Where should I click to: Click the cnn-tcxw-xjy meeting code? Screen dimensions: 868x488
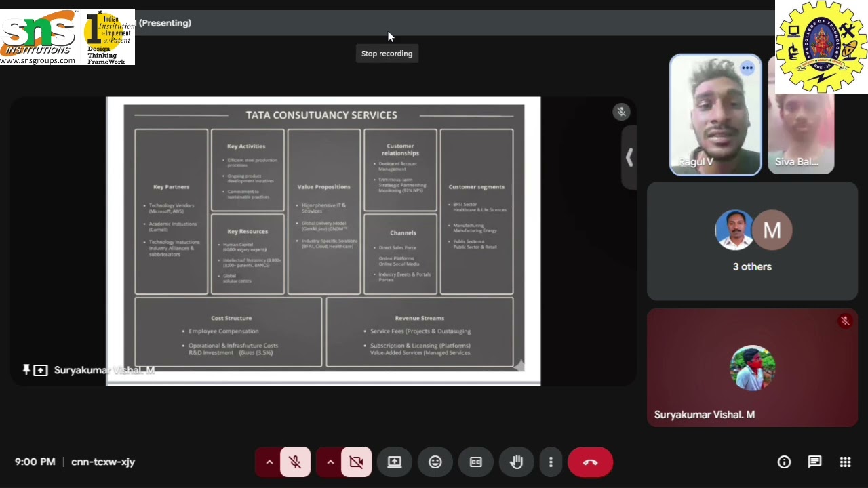pyautogui.click(x=103, y=462)
